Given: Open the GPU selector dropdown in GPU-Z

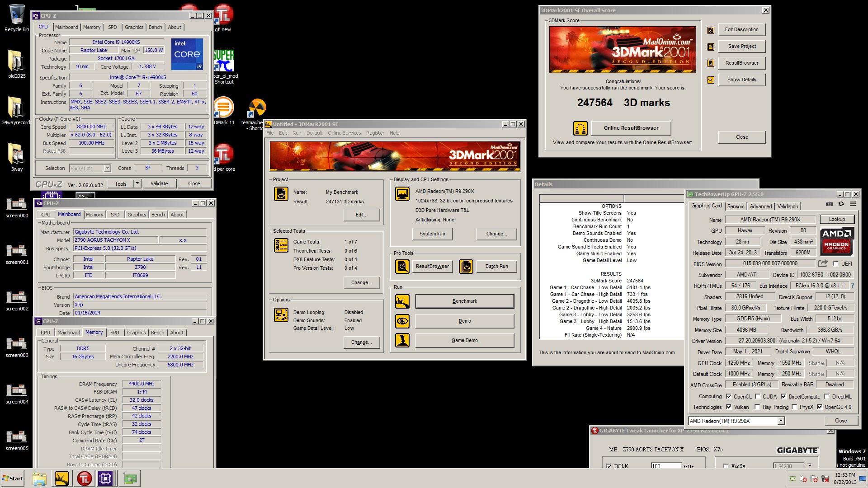Looking at the screenshot, I should click(780, 421).
